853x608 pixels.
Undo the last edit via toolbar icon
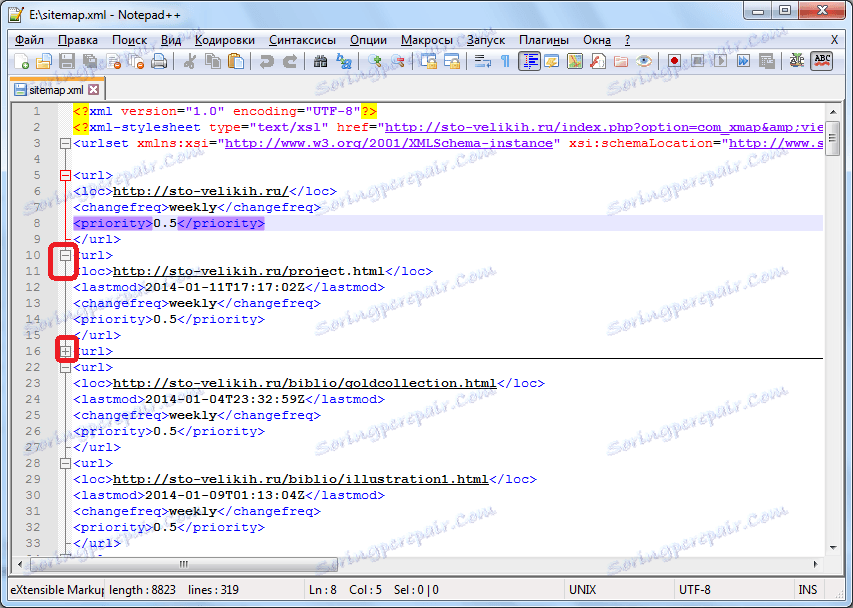[266, 61]
